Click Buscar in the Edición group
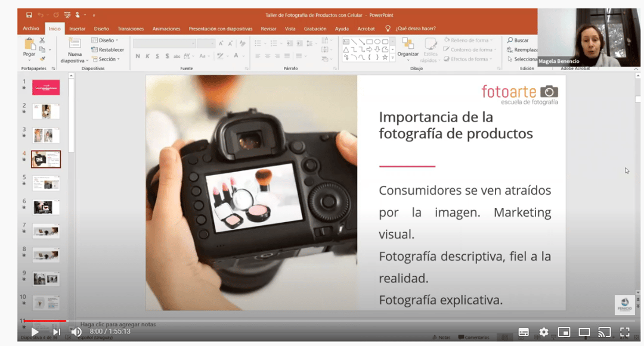 click(x=518, y=40)
